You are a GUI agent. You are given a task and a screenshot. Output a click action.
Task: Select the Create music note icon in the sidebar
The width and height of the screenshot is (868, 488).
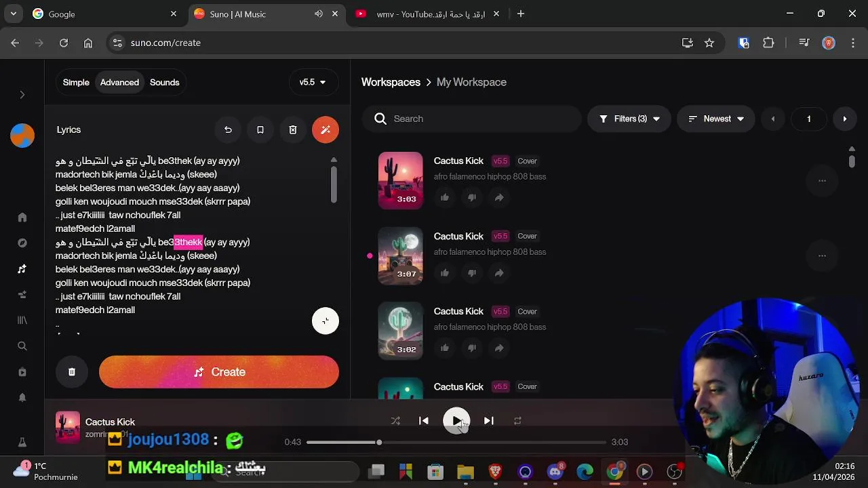(22, 269)
